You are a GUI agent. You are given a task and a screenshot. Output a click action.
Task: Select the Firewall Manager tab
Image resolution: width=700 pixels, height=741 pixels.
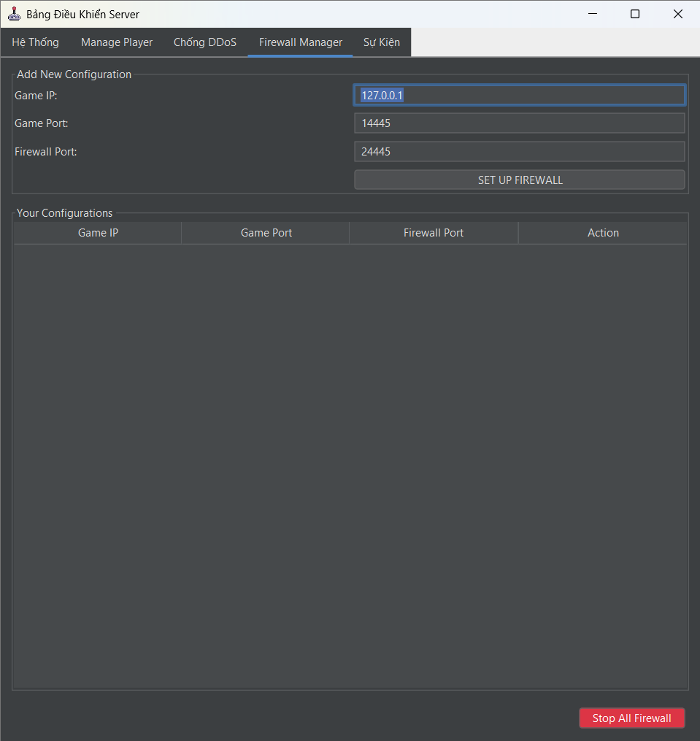[301, 42]
